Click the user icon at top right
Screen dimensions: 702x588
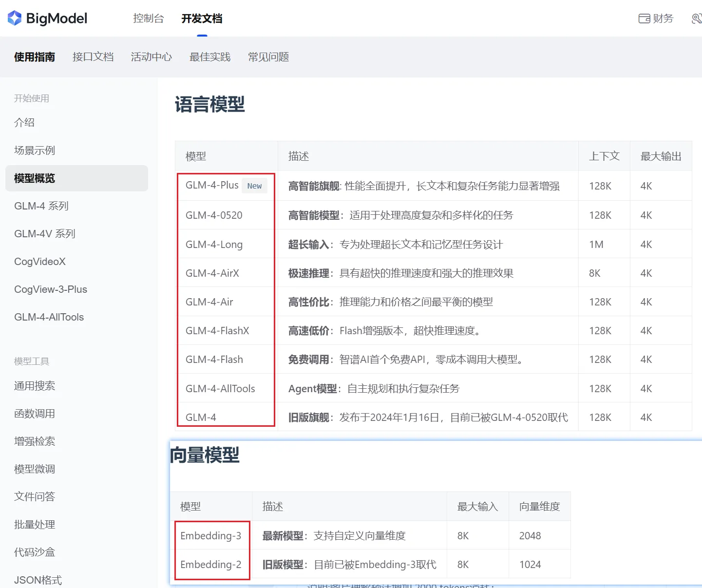pyautogui.click(x=697, y=19)
